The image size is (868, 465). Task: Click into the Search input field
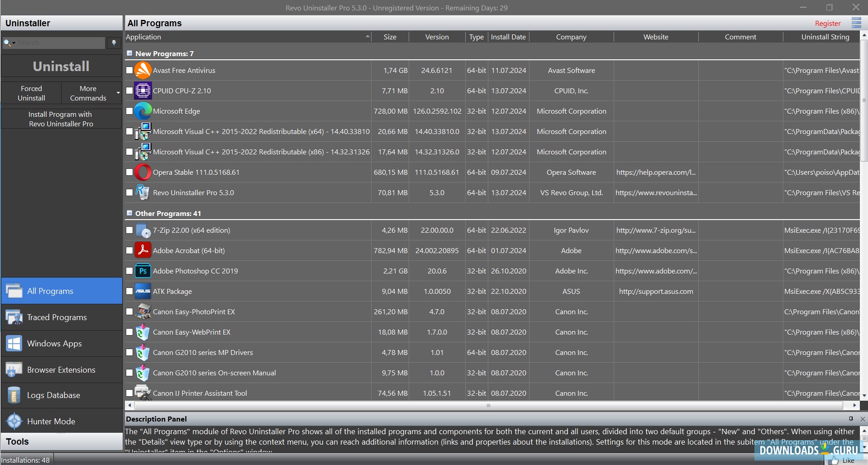tap(61, 43)
